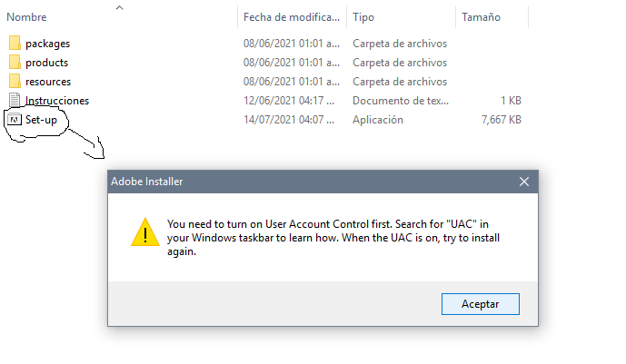Click the Adobe Set-up application icon

[x=15, y=119]
